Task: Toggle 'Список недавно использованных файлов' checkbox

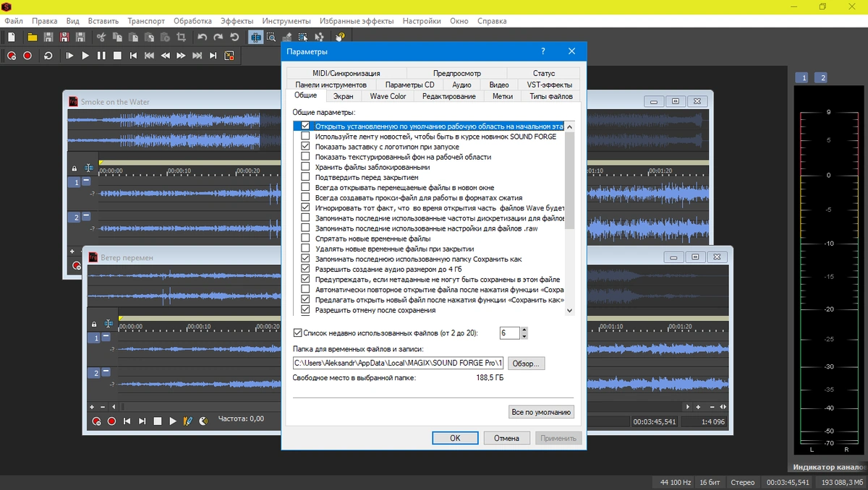Action: (x=297, y=333)
